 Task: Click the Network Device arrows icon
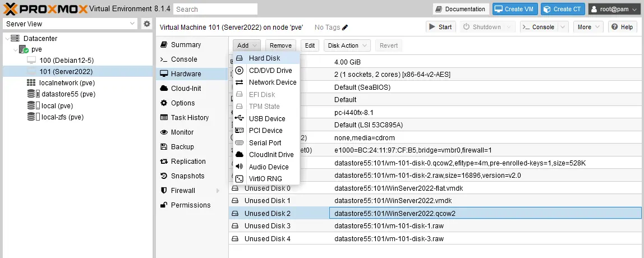click(x=239, y=82)
